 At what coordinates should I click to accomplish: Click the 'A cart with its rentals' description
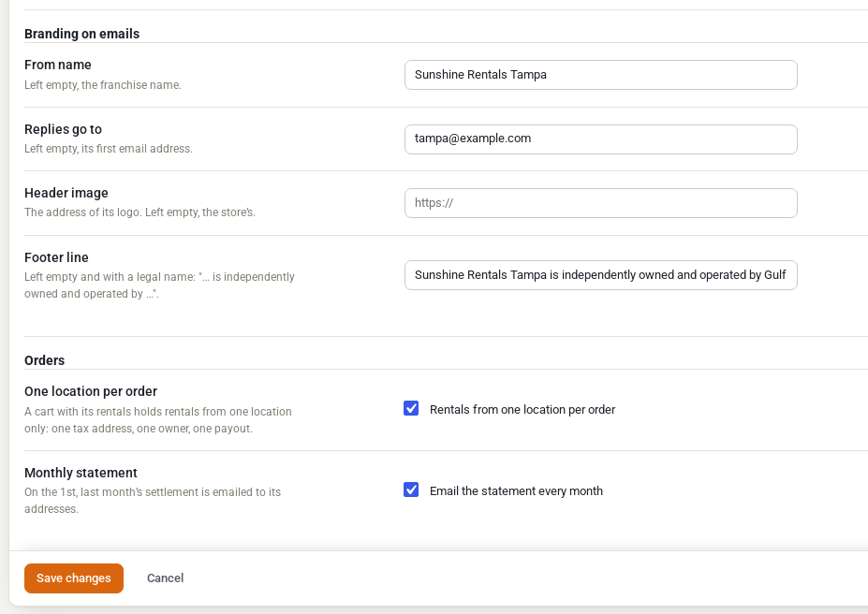tap(157, 420)
